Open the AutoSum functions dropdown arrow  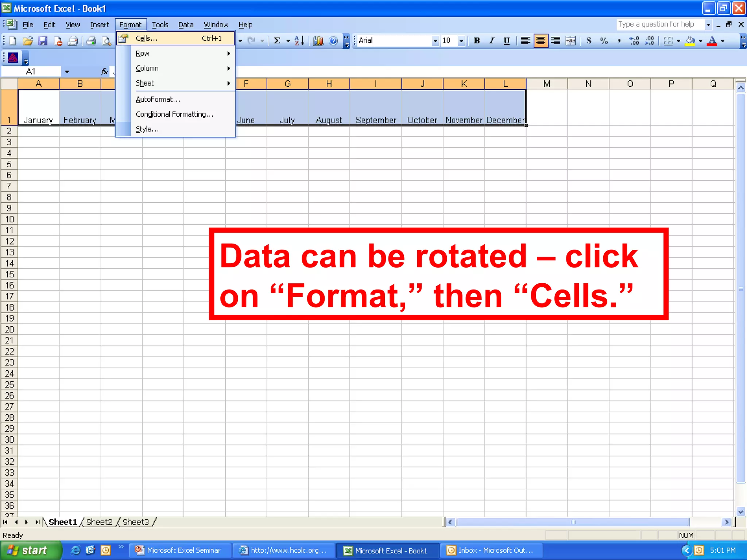click(x=288, y=41)
